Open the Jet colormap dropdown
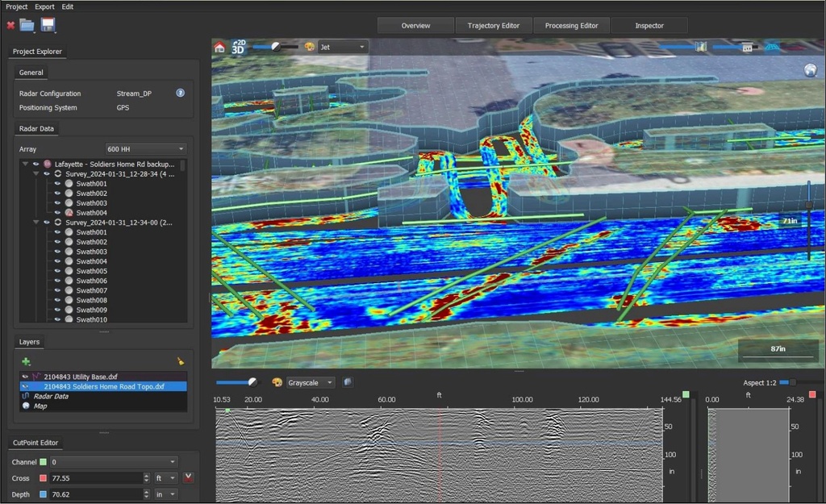826x504 pixels. [340, 46]
